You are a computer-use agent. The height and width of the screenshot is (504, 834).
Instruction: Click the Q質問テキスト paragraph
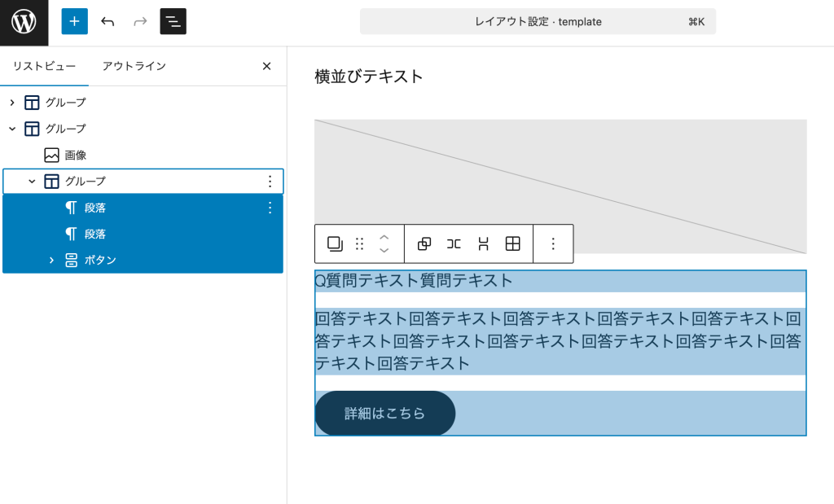point(560,281)
